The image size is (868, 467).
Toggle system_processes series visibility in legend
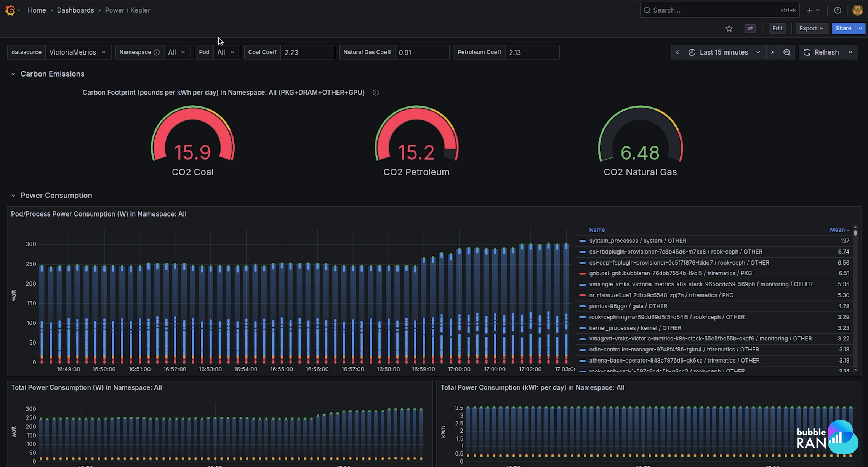(x=637, y=241)
